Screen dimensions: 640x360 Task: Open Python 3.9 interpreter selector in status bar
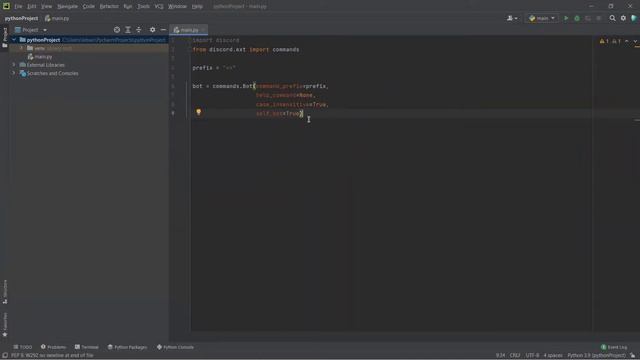(596, 355)
